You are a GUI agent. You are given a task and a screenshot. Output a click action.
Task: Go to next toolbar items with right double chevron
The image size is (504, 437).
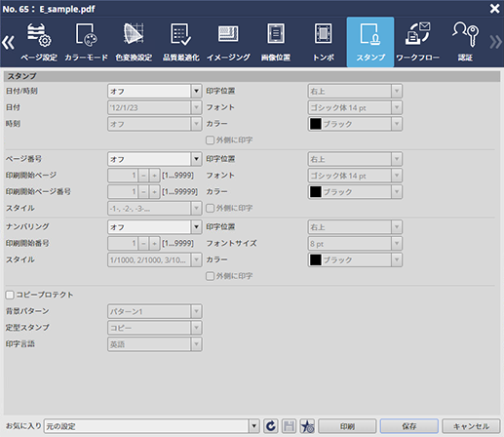[x=496, y=42]
